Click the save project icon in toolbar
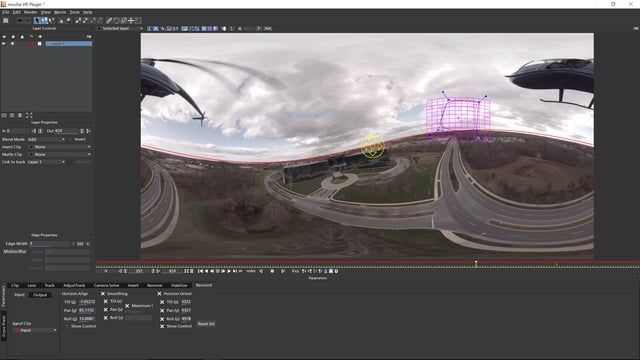Screen dimensions: 640x360 (6, 20)
